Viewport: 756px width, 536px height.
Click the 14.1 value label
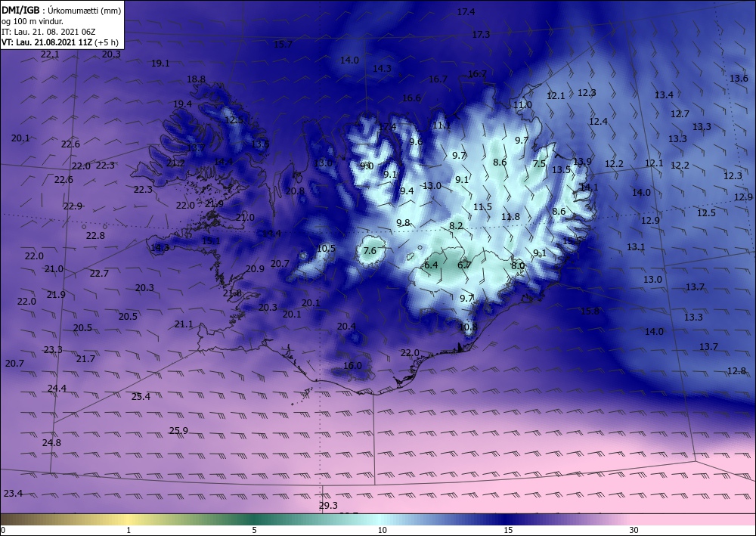coord(589,187)
